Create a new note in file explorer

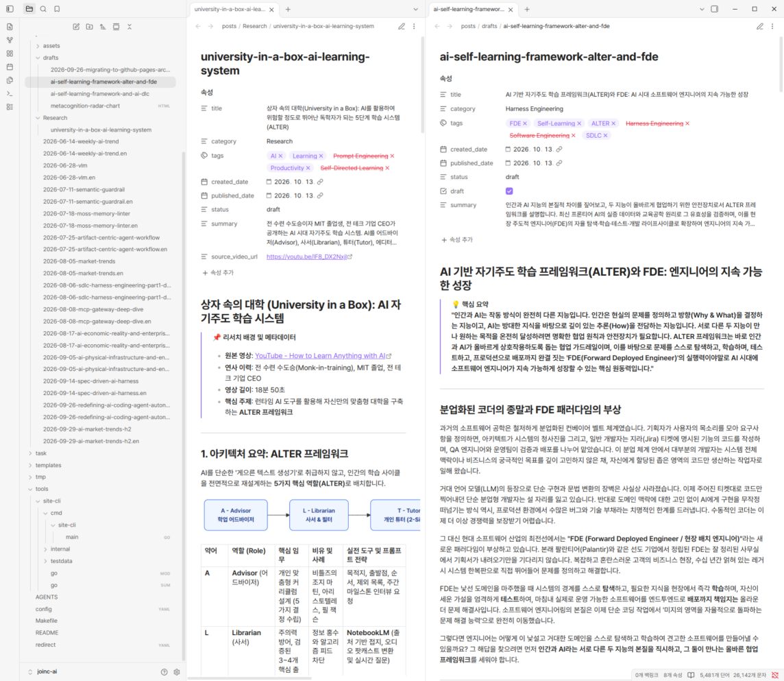point(76,27)
